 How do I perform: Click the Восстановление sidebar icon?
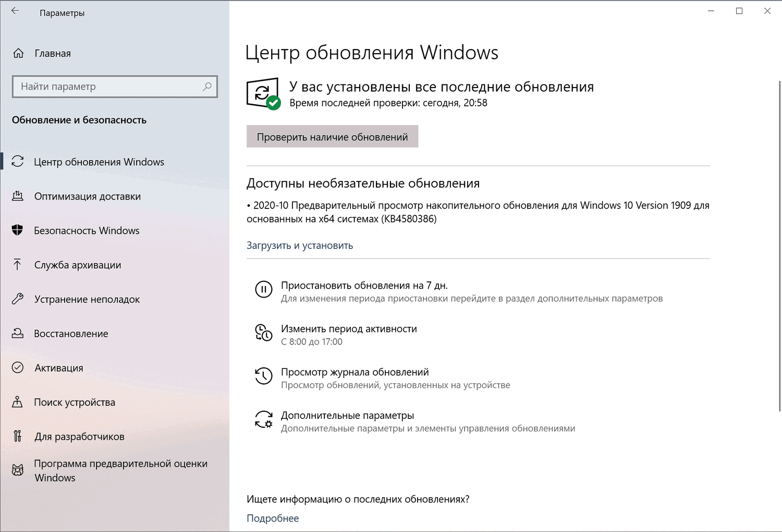coord(18,333)
